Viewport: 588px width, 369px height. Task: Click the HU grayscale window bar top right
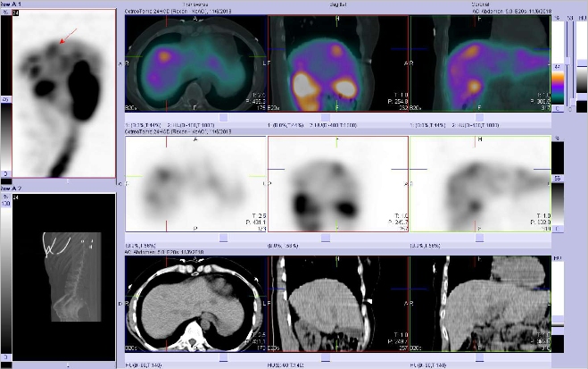click(x=582, y=80)
